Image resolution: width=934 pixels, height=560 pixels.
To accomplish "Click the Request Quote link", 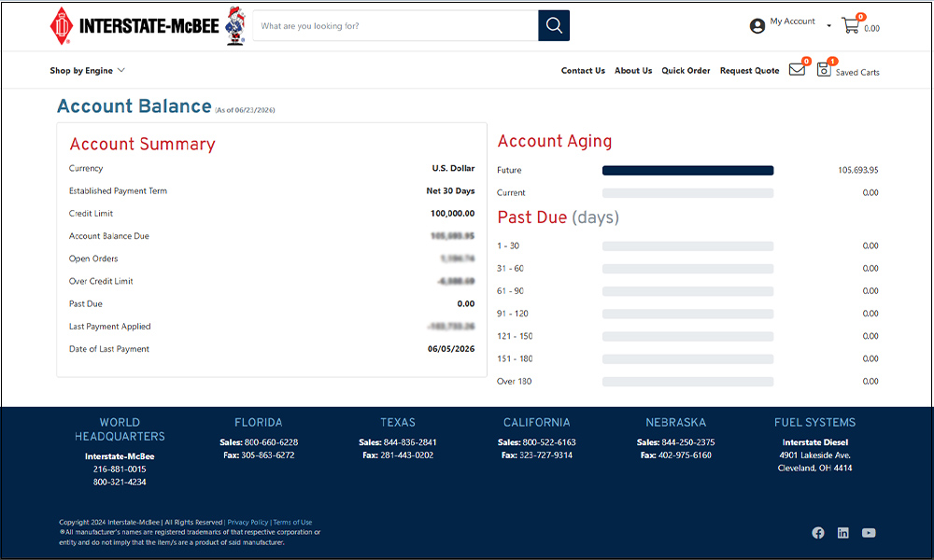I will pyautogui.click(x=749, y=70).
